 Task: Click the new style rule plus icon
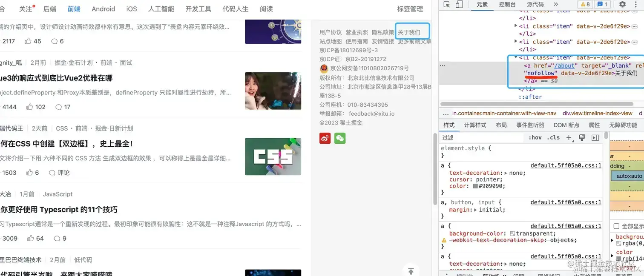[569, 137]
